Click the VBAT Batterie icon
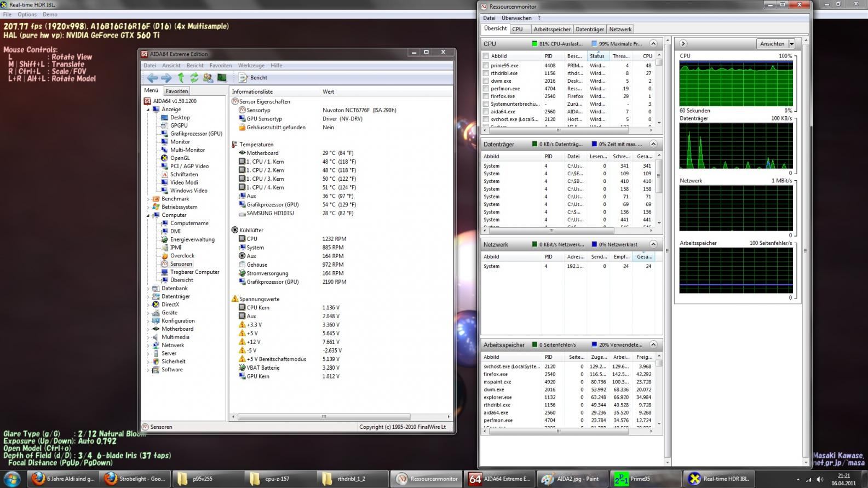Viewport: 868px width, 488px height. coord(243,368)
